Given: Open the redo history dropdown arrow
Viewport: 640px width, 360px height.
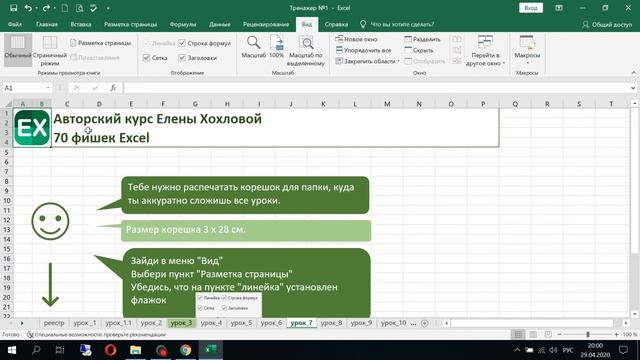Looking at the screenshot, I should (54, 8).
